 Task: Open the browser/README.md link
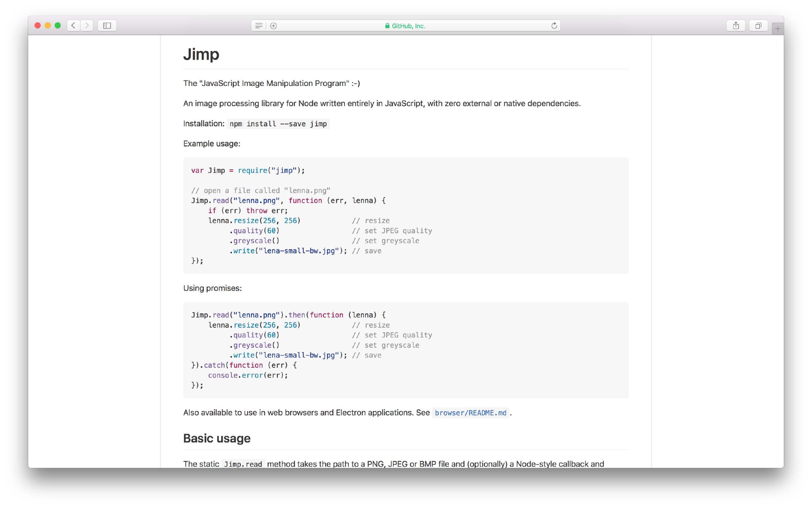click(x=470, y=412)
